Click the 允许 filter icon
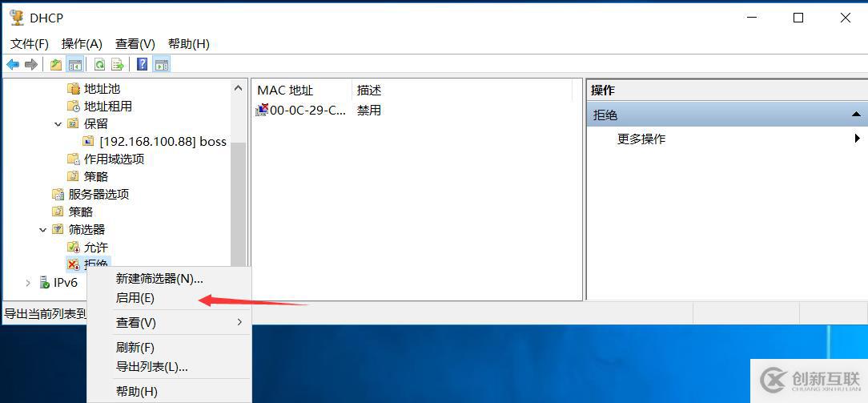Image resolution: width=868 pixels, height=403 pixels. pos(73,248)
